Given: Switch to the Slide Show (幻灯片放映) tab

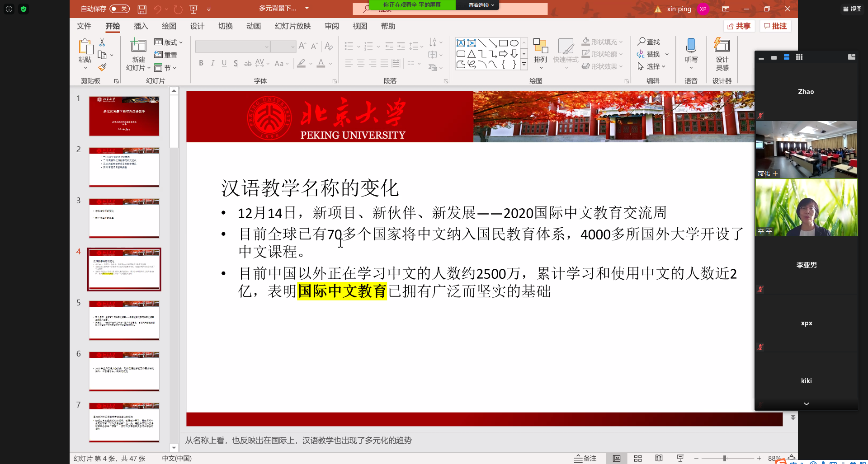Looking at the screenshot, I should (x=292, y=26).
